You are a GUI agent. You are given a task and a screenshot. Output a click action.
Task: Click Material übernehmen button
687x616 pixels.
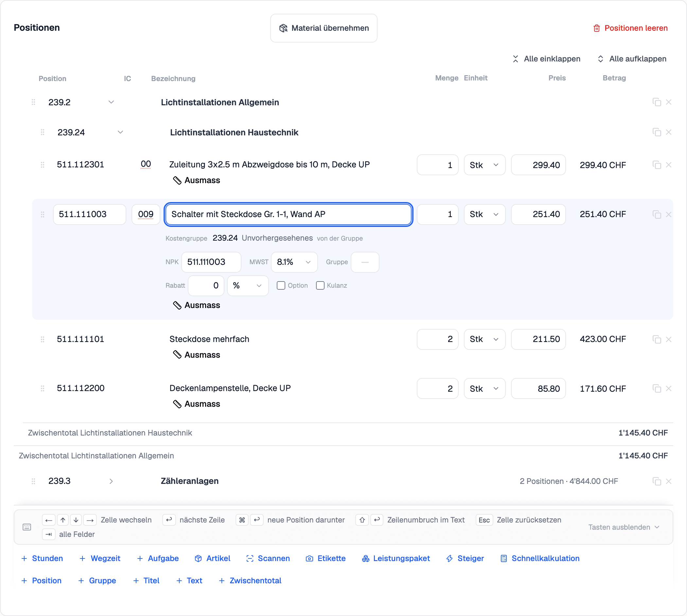coord(324,28)
